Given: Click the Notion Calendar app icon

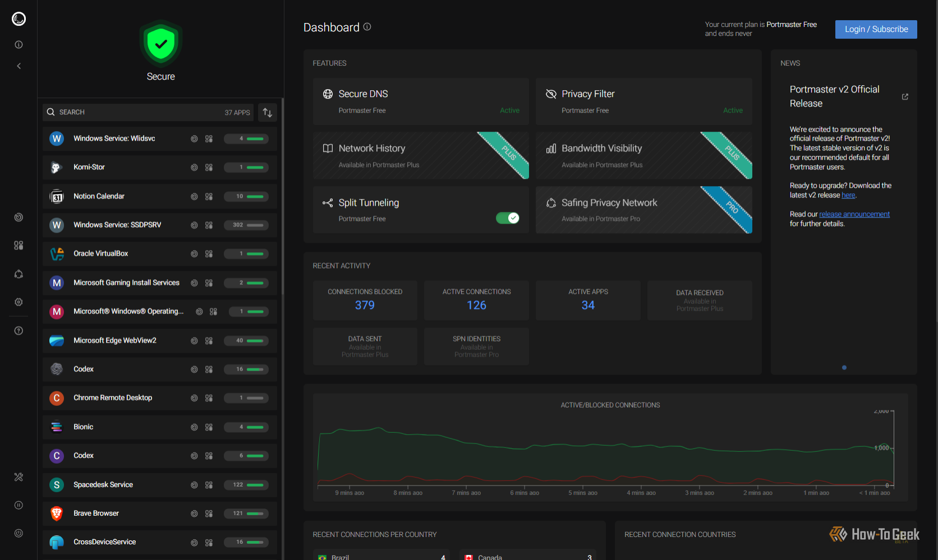Looking at the screenshot, I should (57, 197).
